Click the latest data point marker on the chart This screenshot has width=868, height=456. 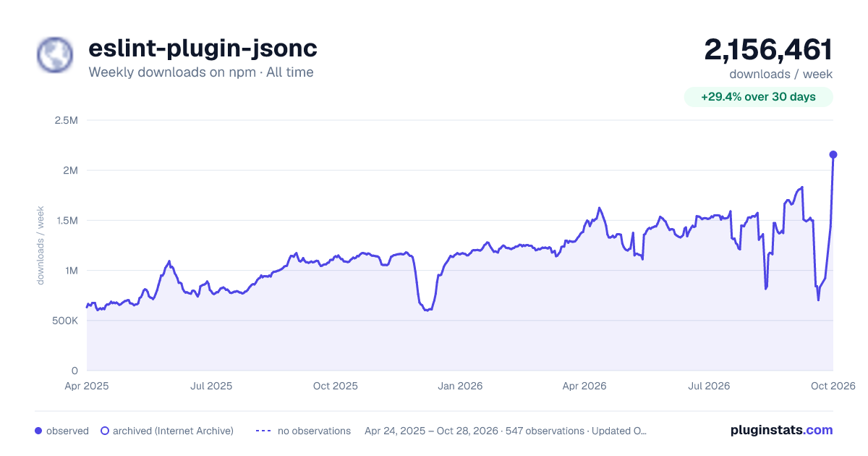[833, 154]
